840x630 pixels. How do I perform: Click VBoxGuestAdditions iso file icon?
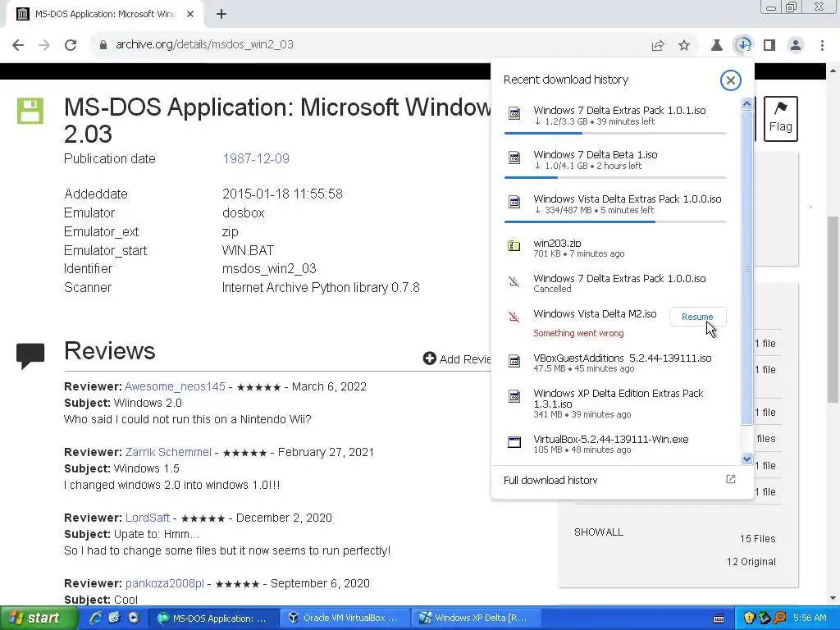(x=514, y=361)
